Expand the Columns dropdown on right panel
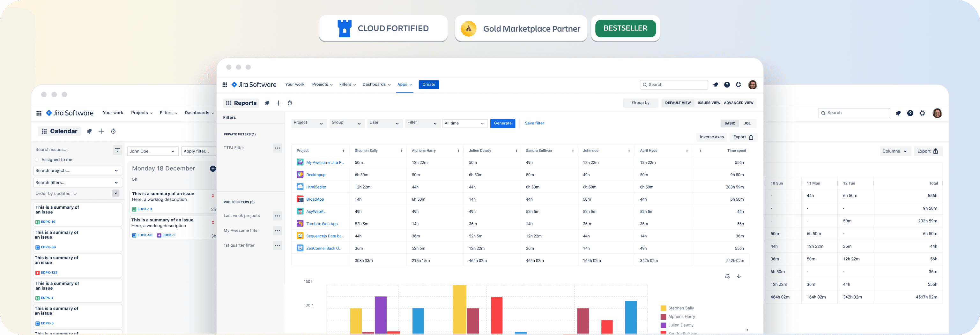The width and height of the screenshot is (980, 335). point(895,151)
